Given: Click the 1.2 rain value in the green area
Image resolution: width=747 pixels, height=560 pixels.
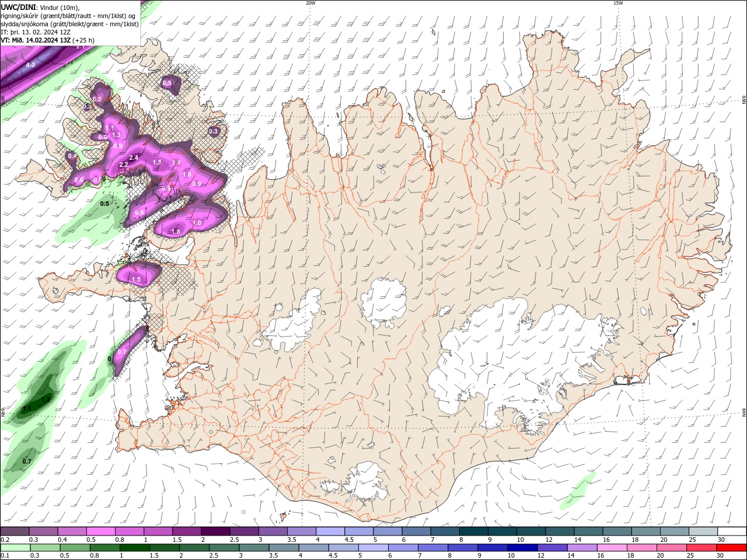Looking at the screenshot, I should pyautogui.click(x=47, y=400).
